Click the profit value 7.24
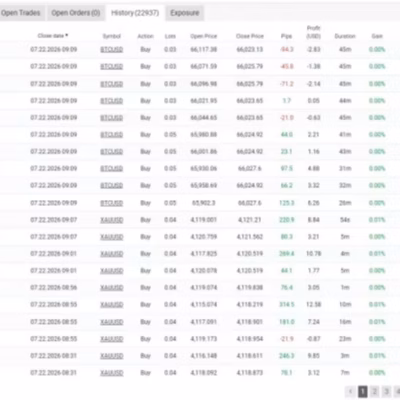Screen dimensions: 400x400 pos(313,322)
